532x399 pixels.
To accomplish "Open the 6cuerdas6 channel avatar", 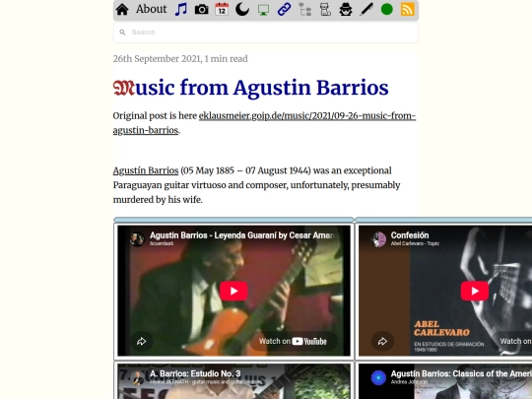I will [137, 239].
